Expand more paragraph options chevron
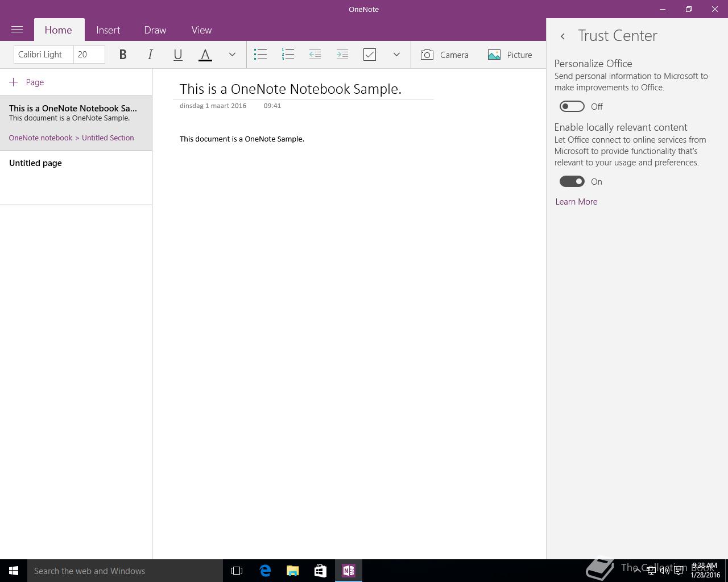Screen dimensions: 728x582 [x=396, y=55]
